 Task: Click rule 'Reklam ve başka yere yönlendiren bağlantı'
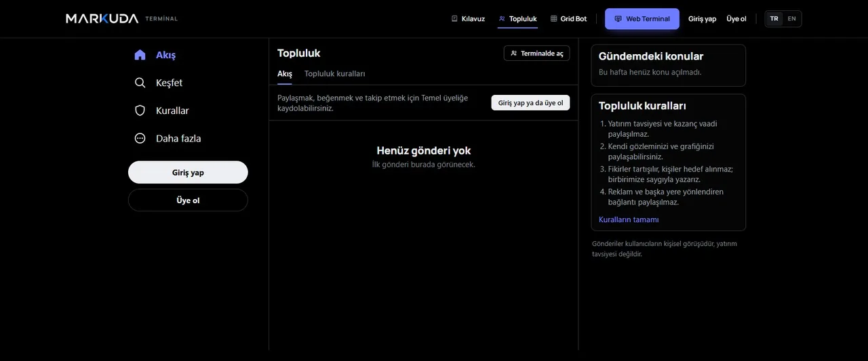666,197
